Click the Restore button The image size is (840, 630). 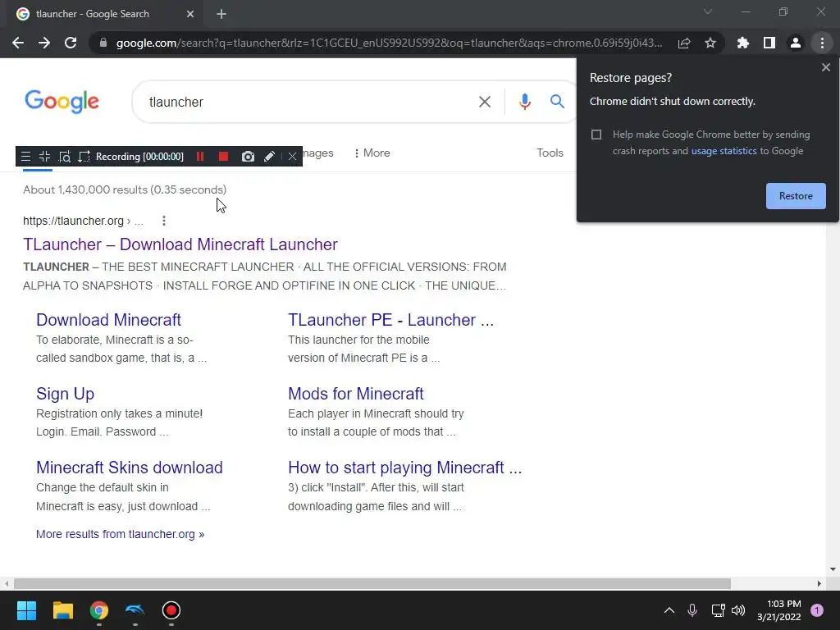click(x=796, y=196)
